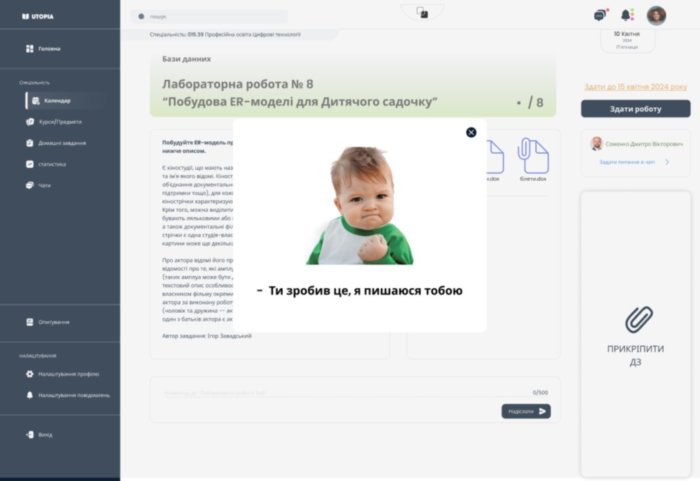Click the theme switch icon at top center

422,12
